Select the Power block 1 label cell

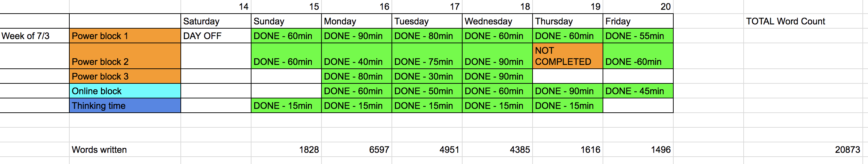click(125, 36)
